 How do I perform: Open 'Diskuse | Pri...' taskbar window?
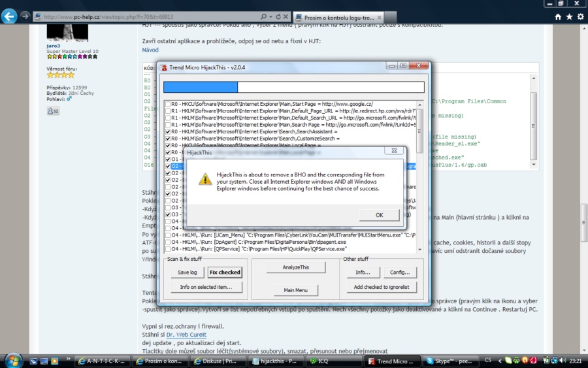217,361
